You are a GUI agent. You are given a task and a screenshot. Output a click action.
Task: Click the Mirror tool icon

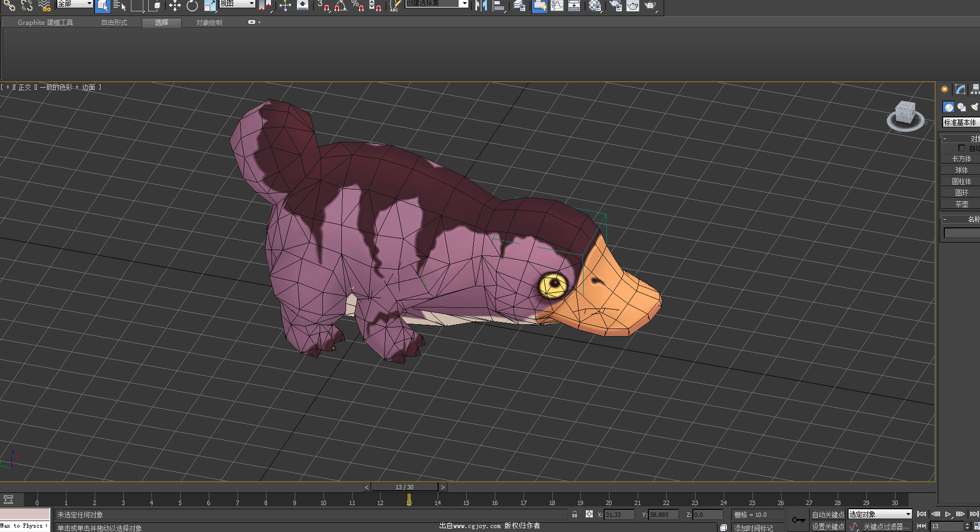tap(481, 5)
